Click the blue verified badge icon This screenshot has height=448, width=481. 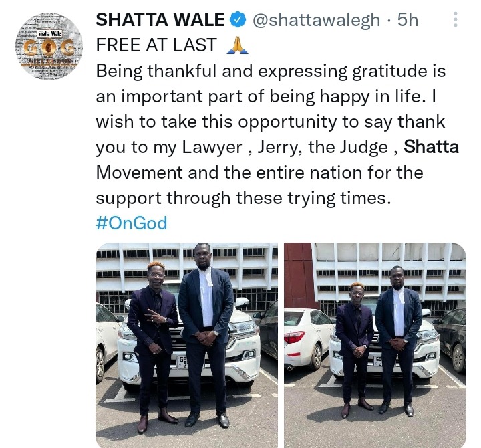tap(238, 20)
